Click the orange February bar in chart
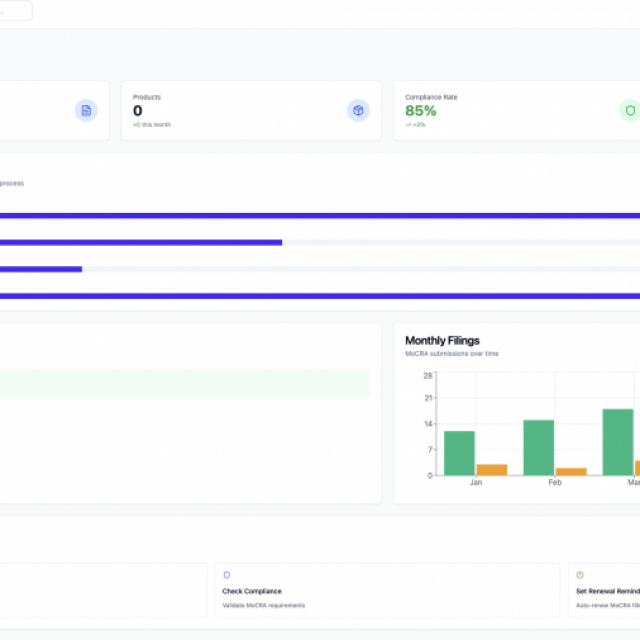 point(571,471)
